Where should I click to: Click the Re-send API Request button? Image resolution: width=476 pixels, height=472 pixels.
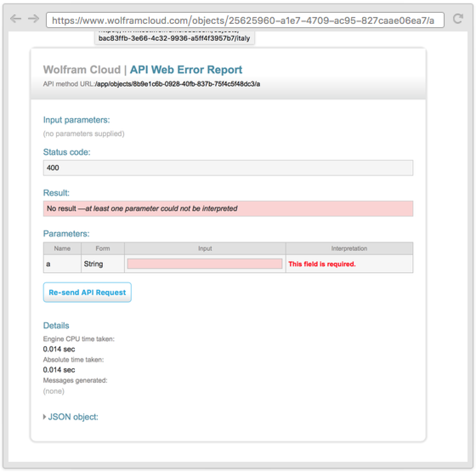[87, 293]
